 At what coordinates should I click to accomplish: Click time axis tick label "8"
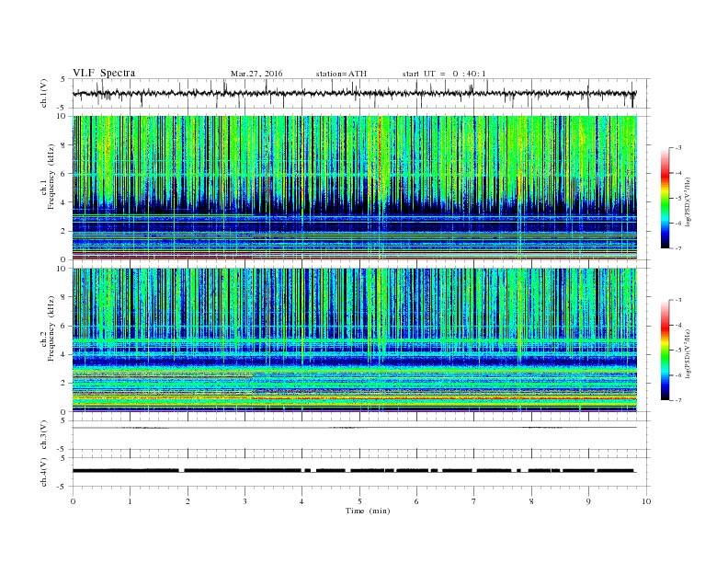[x=531, y=501]
